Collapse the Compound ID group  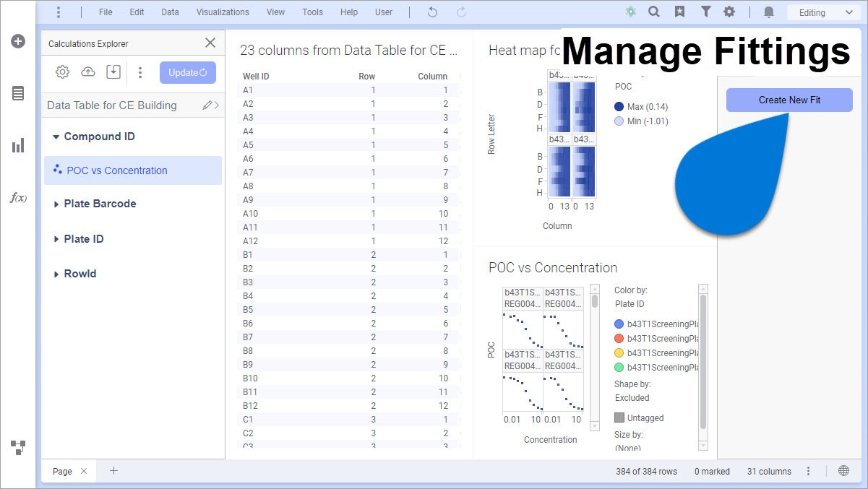click(x=56, y=137)
